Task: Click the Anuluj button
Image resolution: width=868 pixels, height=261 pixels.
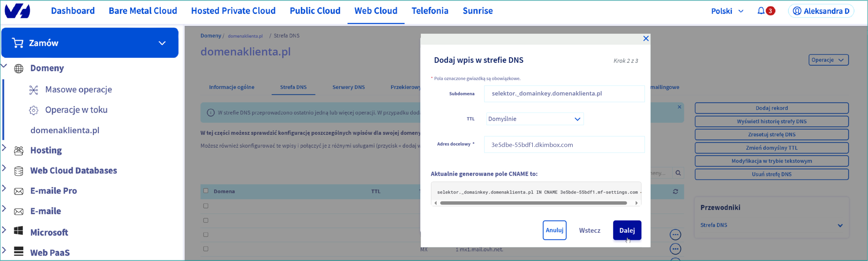Action: pos(554,230)
